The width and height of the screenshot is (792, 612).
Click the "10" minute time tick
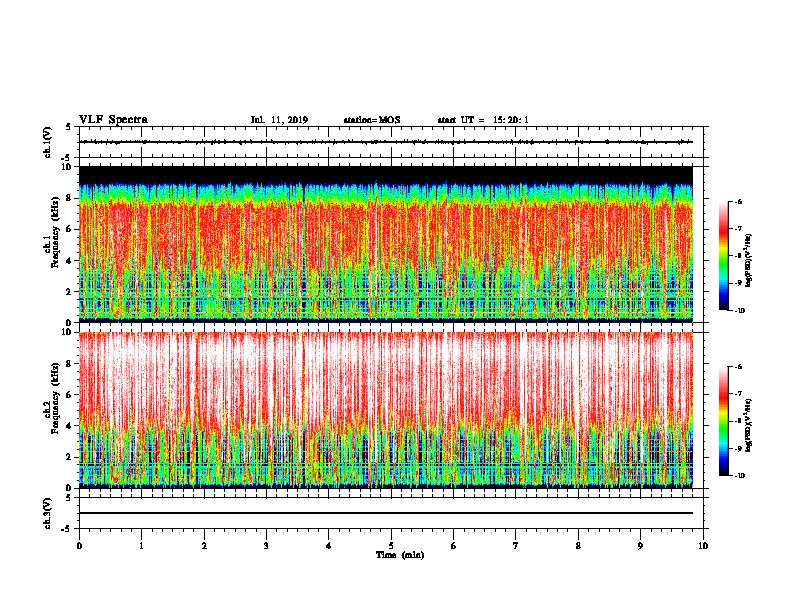pyautogui.click(x=703, y=546)
